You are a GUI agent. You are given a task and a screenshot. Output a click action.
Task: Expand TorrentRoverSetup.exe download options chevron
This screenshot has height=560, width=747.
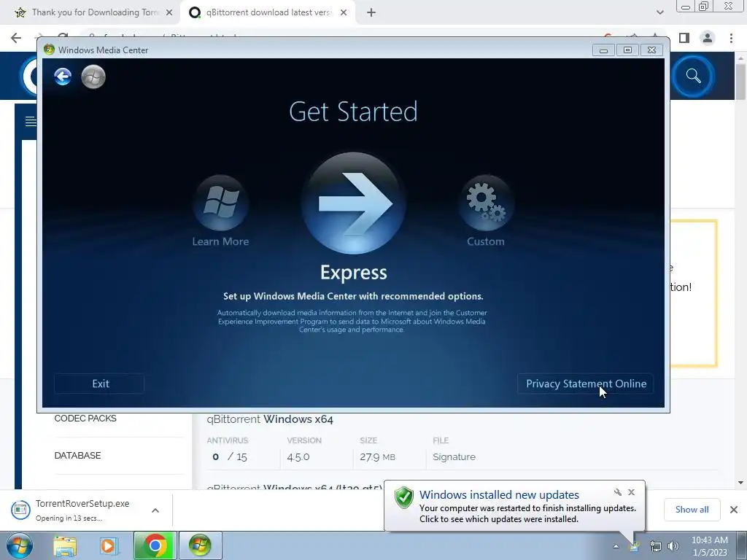point(155,510)
